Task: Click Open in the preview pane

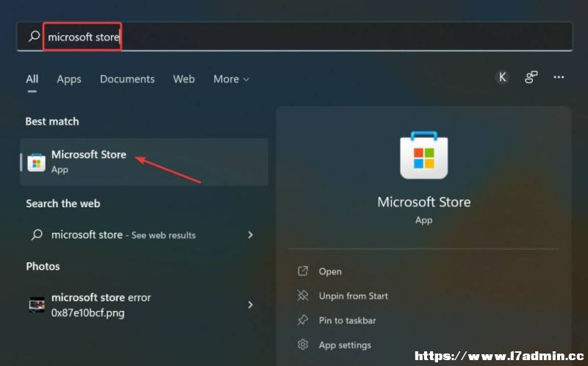Action: (330, 271)
